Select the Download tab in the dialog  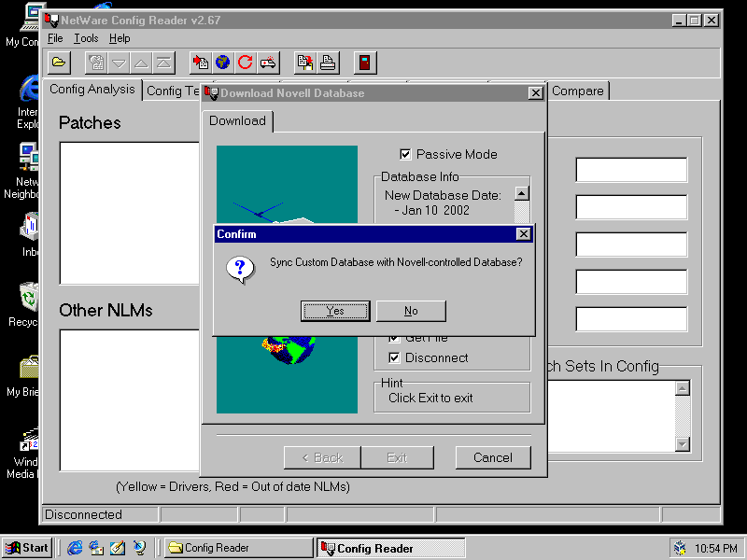(237, 121)
